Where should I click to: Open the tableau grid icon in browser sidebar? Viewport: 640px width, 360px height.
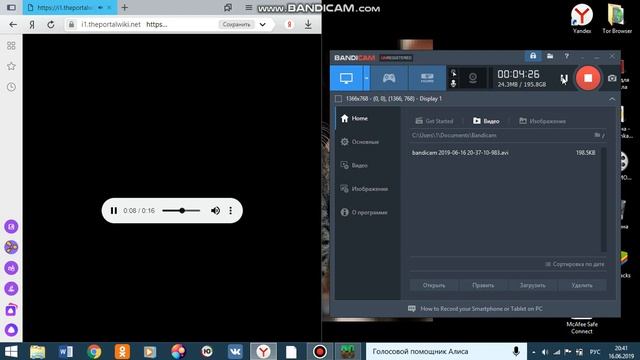click(11, 46)
